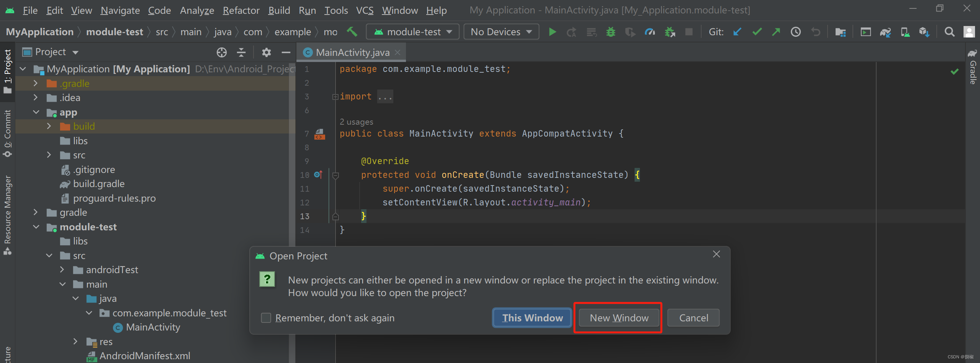This screenshot has width=980, height=363.
Task: Open the Gradle side tool window
Action: tap(972, 67)
